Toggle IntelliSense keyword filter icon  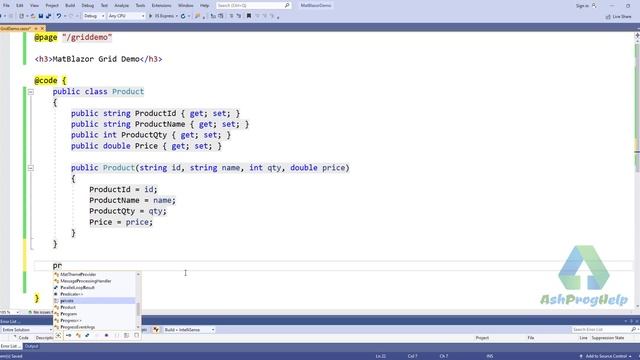127,336
